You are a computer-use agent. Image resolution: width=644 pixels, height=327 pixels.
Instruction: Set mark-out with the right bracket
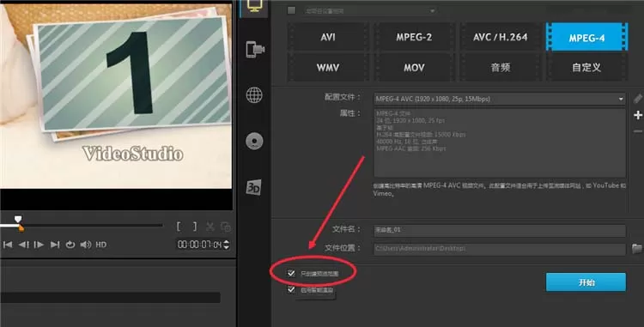(x=195, y=226)
